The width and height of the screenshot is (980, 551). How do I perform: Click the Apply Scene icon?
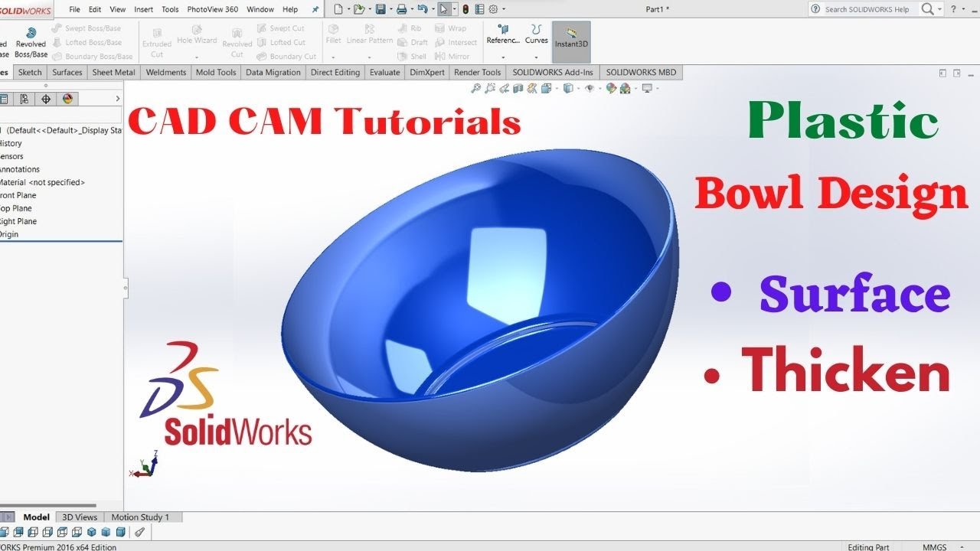626,88
